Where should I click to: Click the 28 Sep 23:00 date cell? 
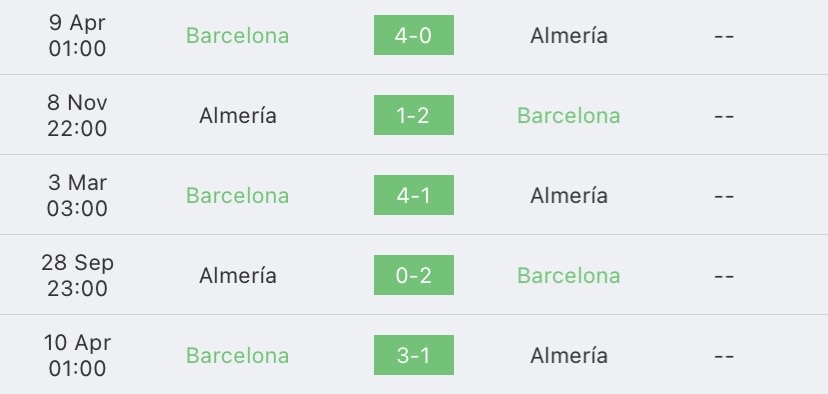coord(77,275)
